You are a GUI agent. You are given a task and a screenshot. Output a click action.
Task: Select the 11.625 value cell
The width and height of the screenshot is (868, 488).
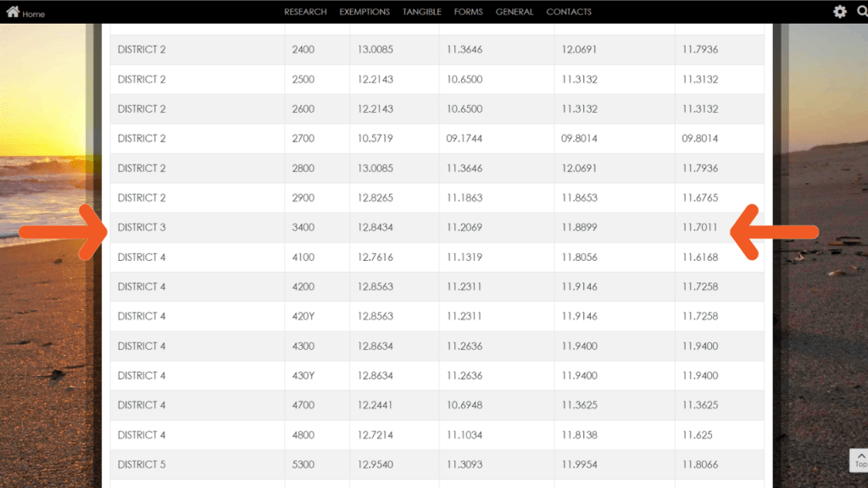click(697, 435)
